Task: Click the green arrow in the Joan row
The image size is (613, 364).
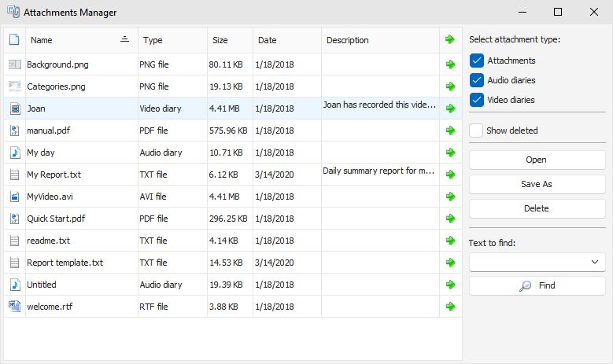Action: [450, 108]
